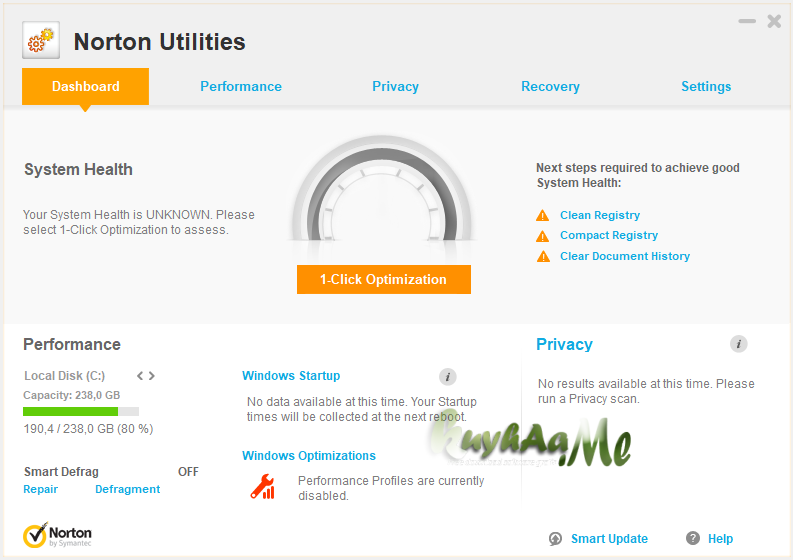Click the warning icon beside Compact Registry

pos(543,236)
